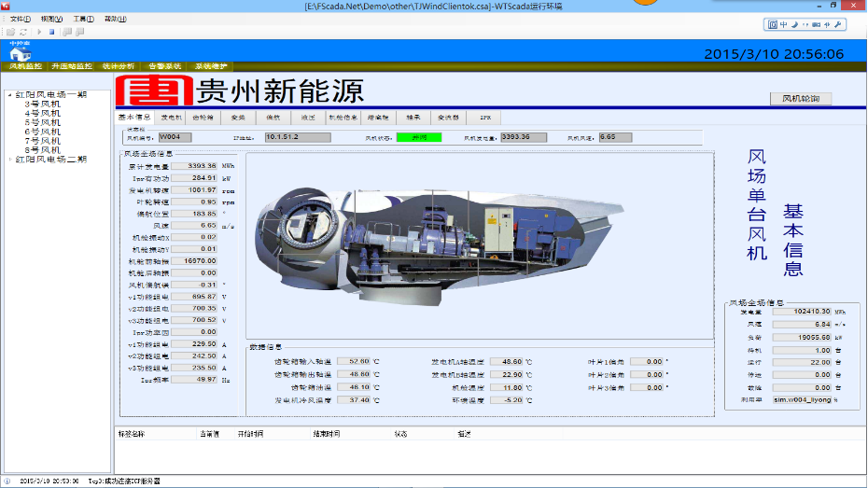
Task: Switch to the UPS tab
Action: click(x=485, y=118)
